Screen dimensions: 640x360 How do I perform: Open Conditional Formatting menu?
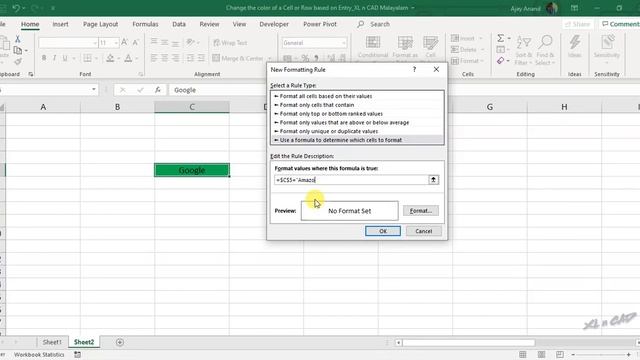coord(373,47)
